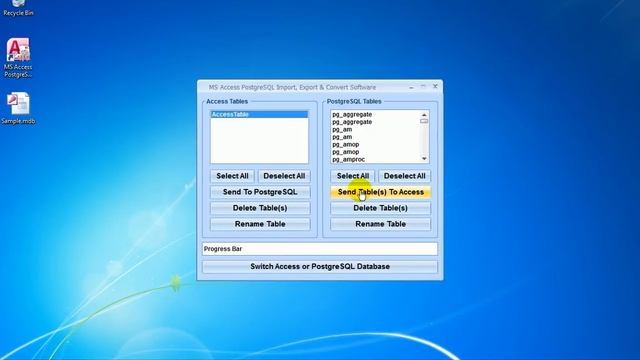The height and width of the screenshot is (360, 640).
Task: Open the Sample.mdb file icon
Action: tap(18, 108)
